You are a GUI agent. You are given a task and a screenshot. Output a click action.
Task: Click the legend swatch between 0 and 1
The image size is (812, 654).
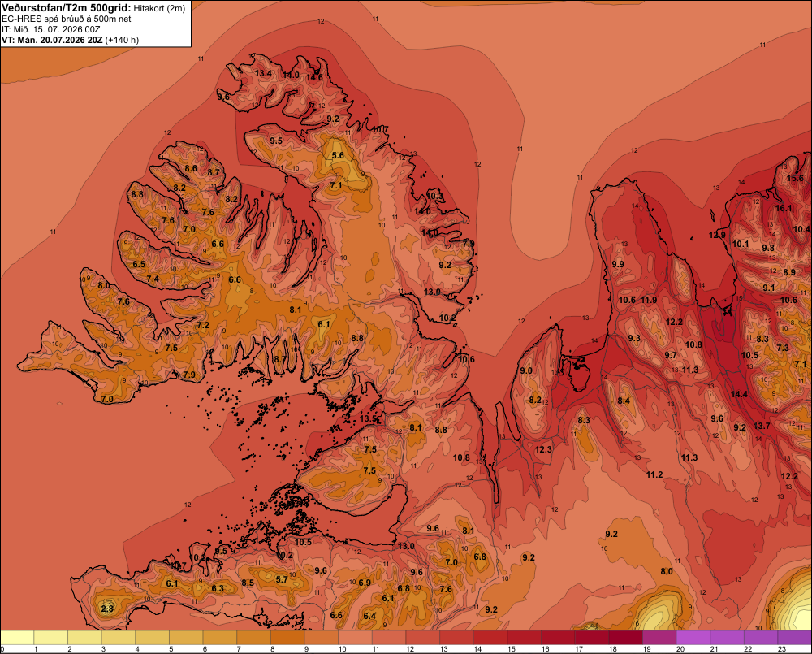(x=17, y=638)
